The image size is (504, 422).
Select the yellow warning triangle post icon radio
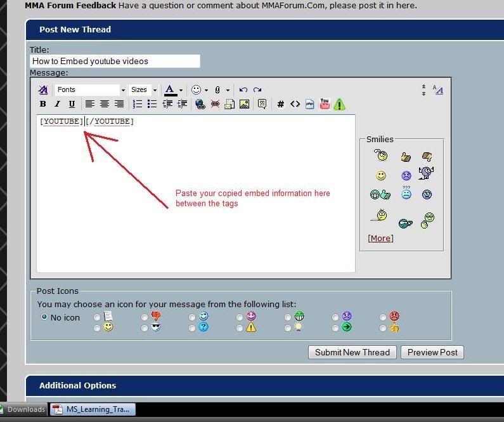tap(240, 328)
